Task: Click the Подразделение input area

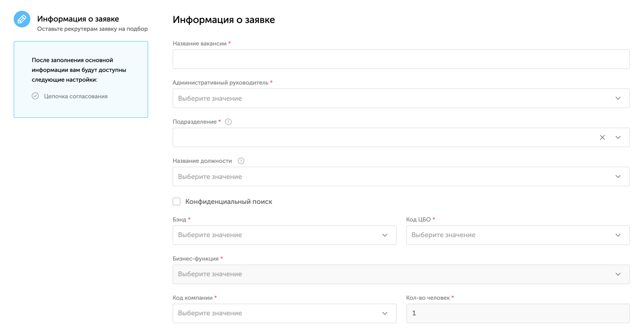Action: click(384, 137)
